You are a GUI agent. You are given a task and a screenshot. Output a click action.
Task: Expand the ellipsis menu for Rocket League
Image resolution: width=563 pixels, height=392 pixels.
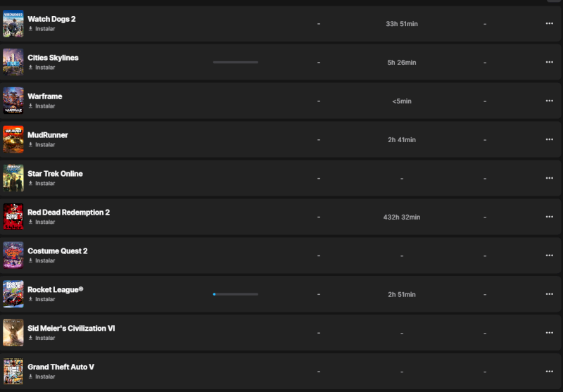coord(549,295)
